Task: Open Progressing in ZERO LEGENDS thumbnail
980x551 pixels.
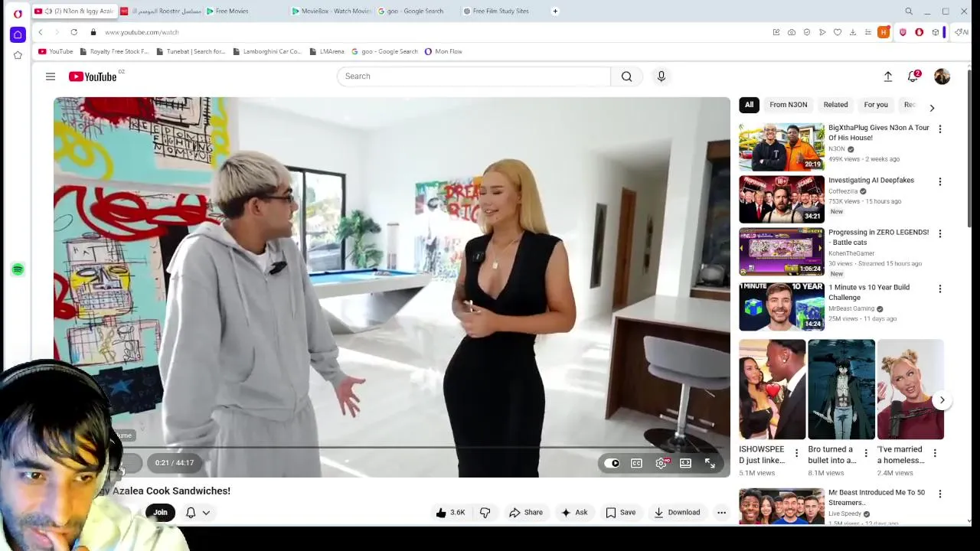Action: pyautogui.click(x=781, y=251)
